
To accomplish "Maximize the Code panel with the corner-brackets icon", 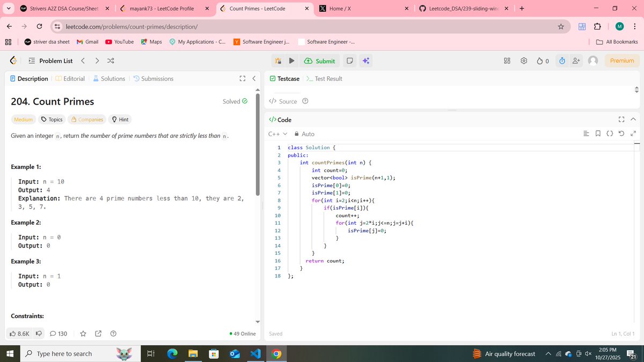I will coord(621,120).
